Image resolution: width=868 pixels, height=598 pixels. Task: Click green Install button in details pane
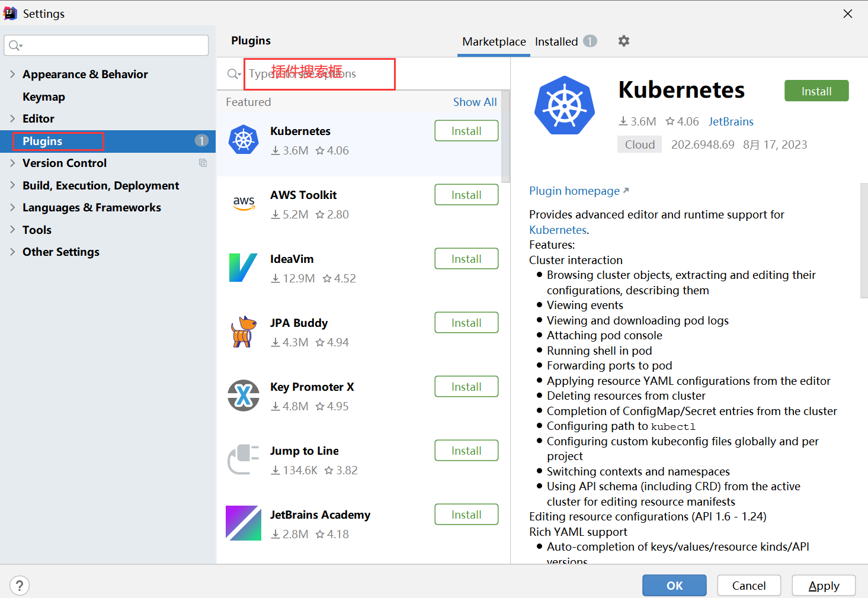click(x=816, y=91)
